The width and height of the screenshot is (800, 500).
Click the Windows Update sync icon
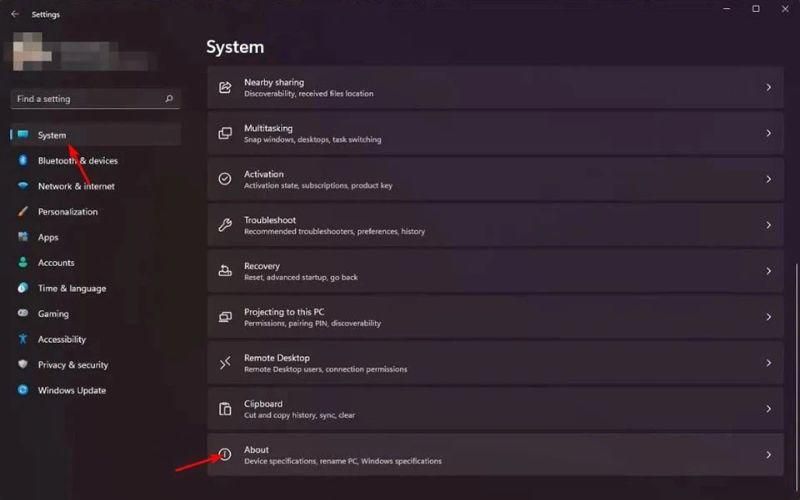23,390
